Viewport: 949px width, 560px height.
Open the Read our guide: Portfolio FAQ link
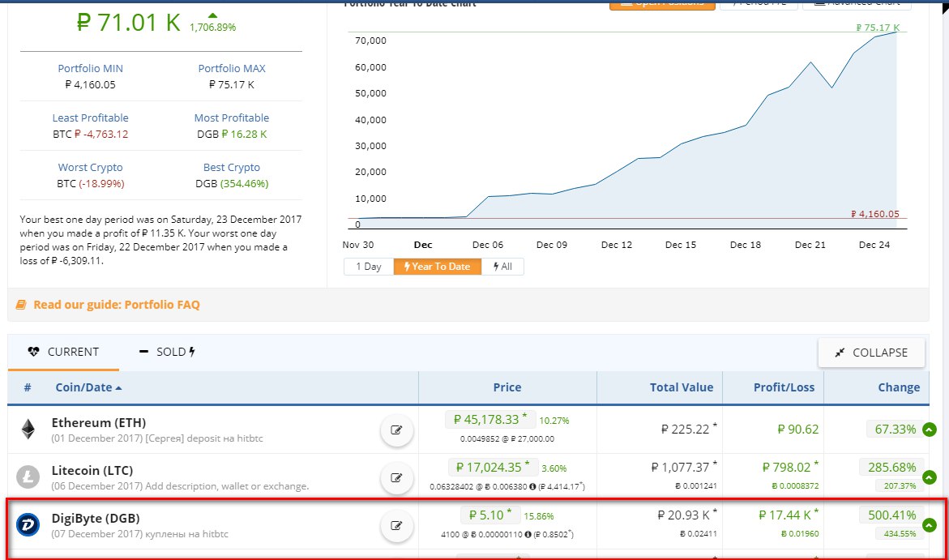tap(117, 305)
